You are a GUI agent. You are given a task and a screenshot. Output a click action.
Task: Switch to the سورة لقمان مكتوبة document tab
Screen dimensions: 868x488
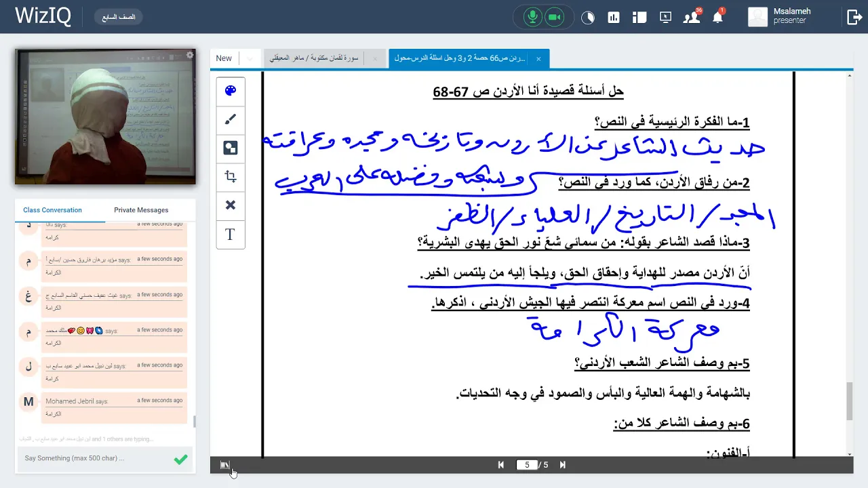point(314,58)
